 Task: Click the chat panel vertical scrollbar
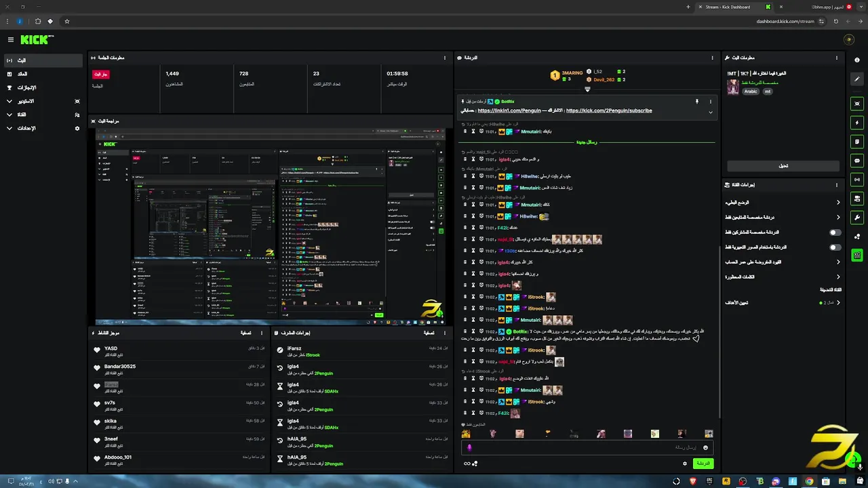[x=719, y=330]
